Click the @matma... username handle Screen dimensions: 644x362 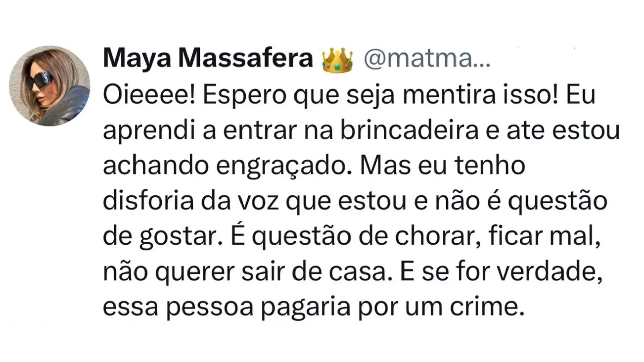pyautogui.click(x=427, y=59)
